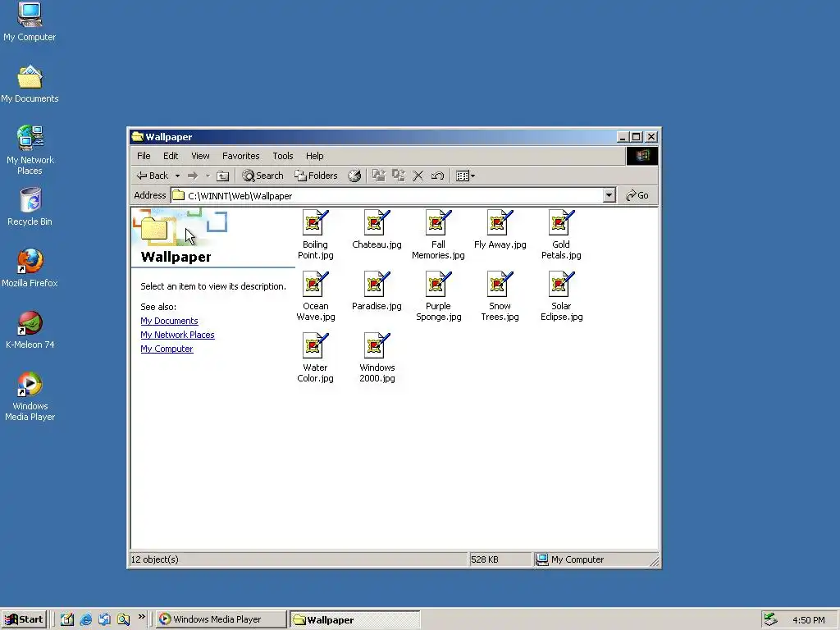Expand the Address bar dropdown
840x630 pixels.
pyautogui.click(x=609, y=195)
